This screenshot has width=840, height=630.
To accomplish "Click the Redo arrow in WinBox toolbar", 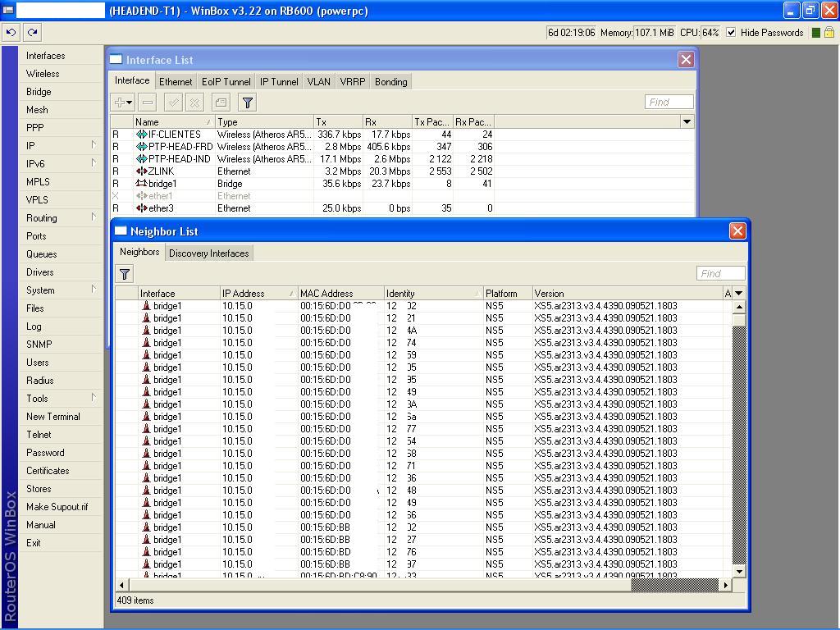I will click(33, 33).
